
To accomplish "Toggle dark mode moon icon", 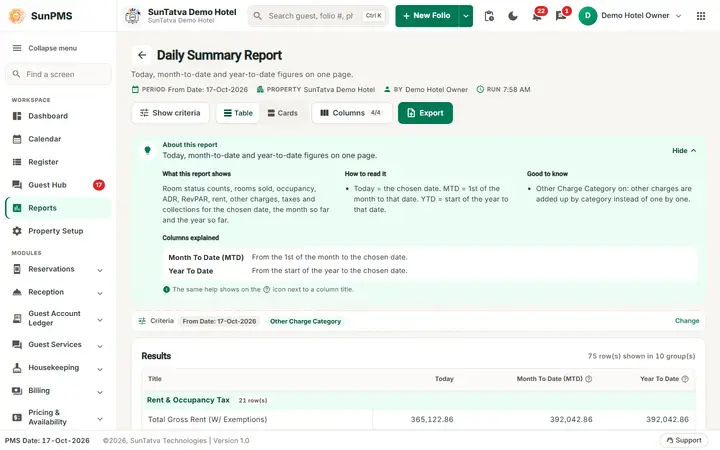I will coord(513,16).
